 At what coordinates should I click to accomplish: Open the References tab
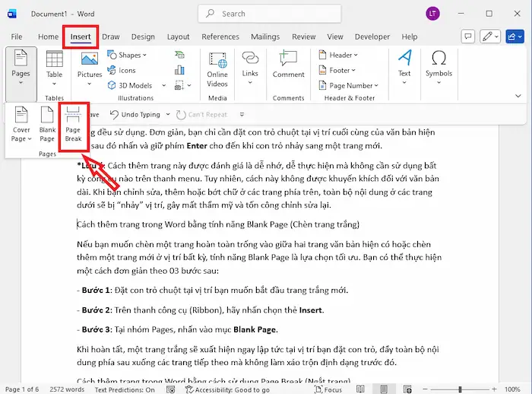[220, 37]
